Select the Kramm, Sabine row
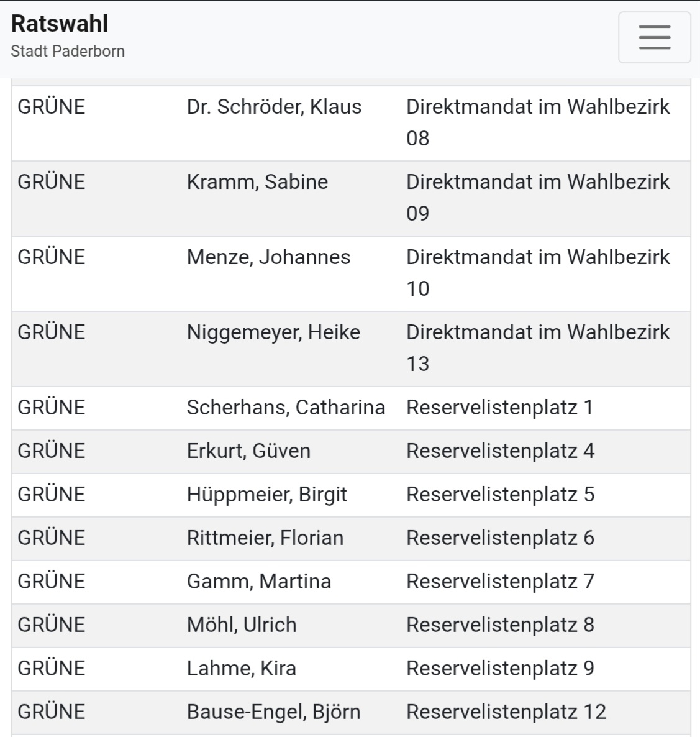Image resolution: width=700 pixels, height=737 pixels. (257, 182)
